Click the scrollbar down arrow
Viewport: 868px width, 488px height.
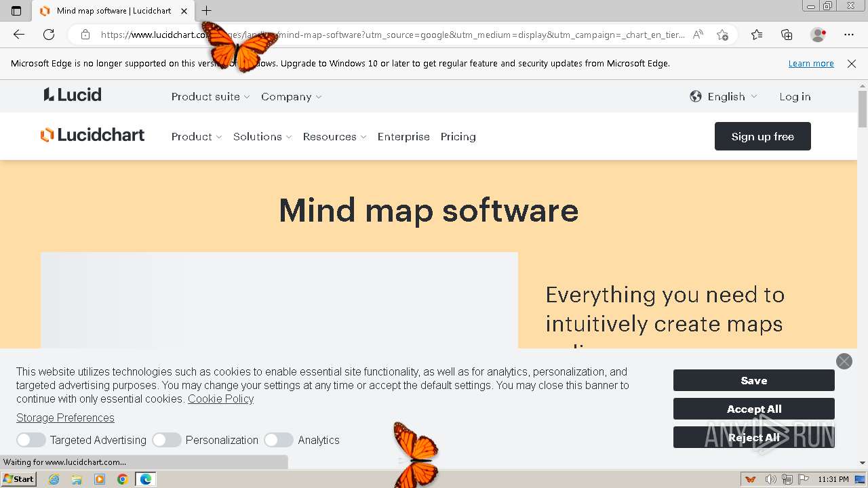(863, 463)
